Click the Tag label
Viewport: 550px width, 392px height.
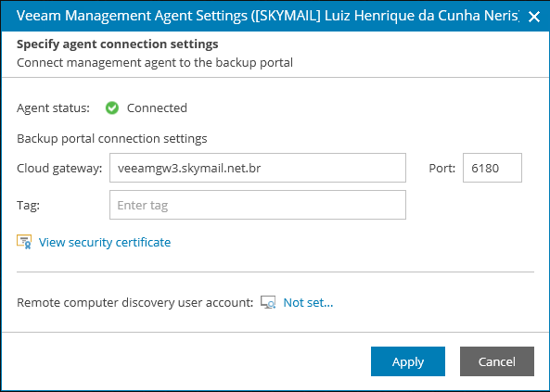28,205
